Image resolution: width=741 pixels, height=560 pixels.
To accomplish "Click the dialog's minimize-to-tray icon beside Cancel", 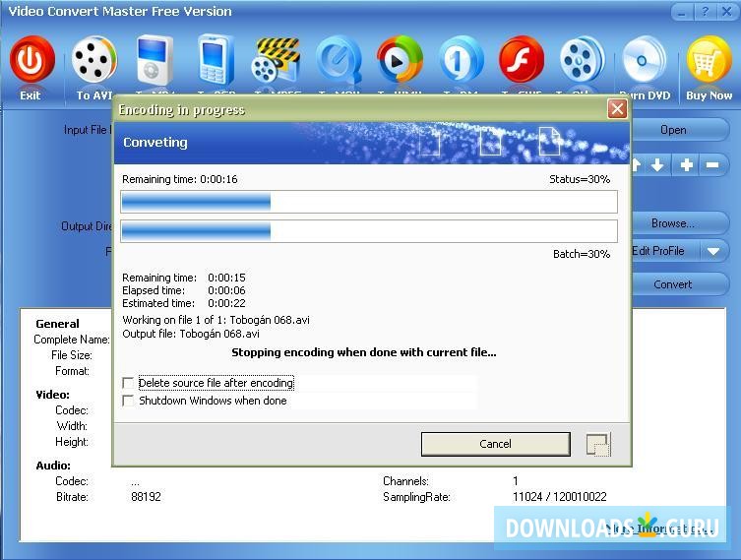I will [598, 444].
